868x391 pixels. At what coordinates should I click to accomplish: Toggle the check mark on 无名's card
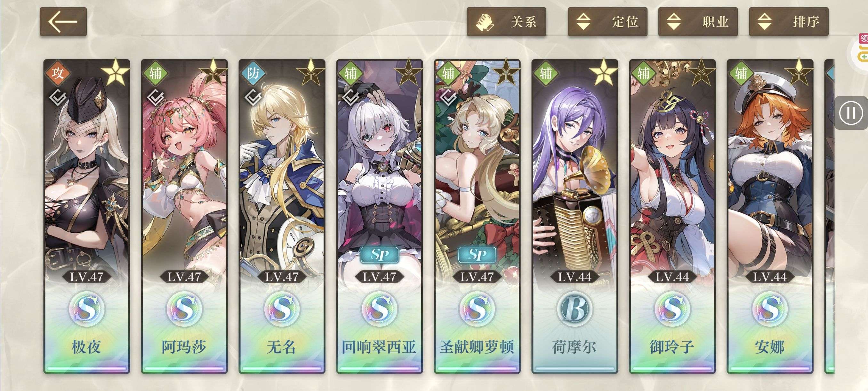coord(253,98)
